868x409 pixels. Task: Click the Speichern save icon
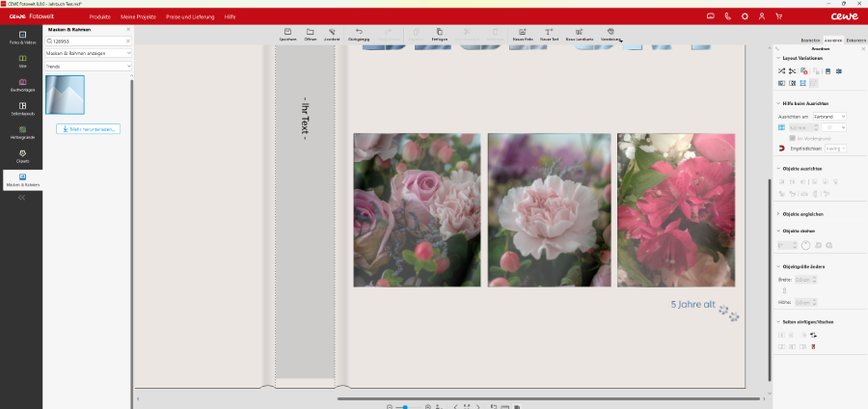coord(287,32)
